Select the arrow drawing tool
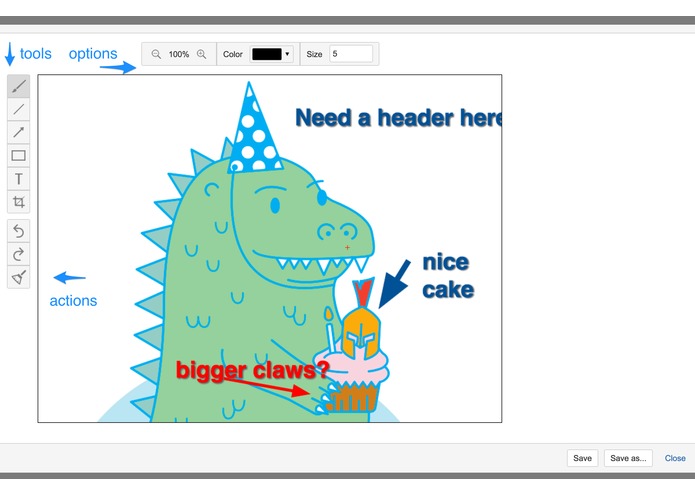695x494 pixels. (x=19, y=132)
